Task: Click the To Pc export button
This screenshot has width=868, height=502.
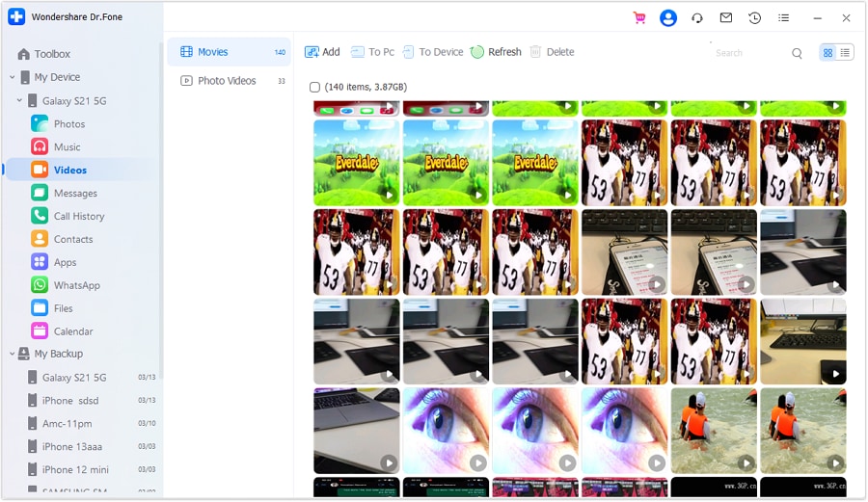Action: pos(372,52)
